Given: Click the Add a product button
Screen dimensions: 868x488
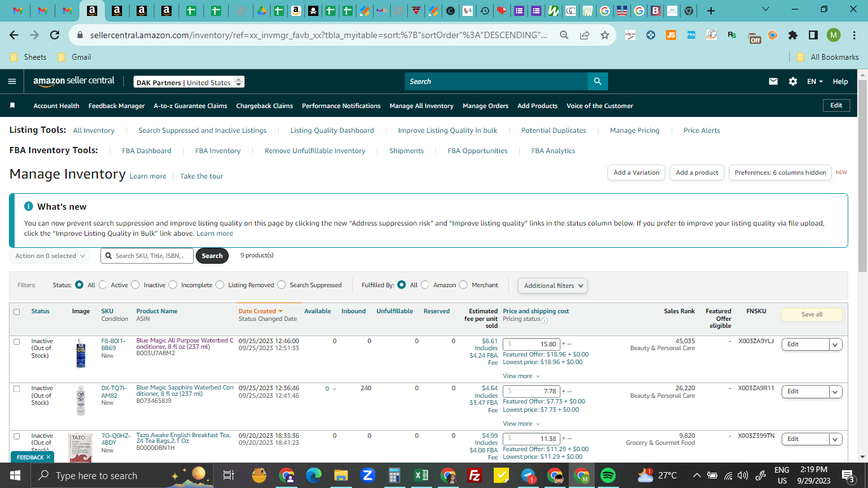Looking at the screenshot, I should 697,172.
